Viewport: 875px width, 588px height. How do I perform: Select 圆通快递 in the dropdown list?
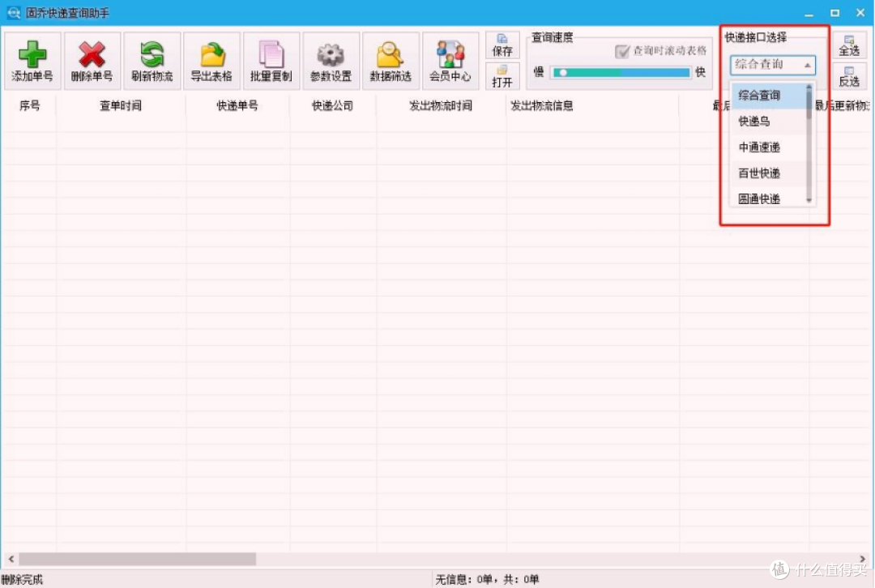768,198
